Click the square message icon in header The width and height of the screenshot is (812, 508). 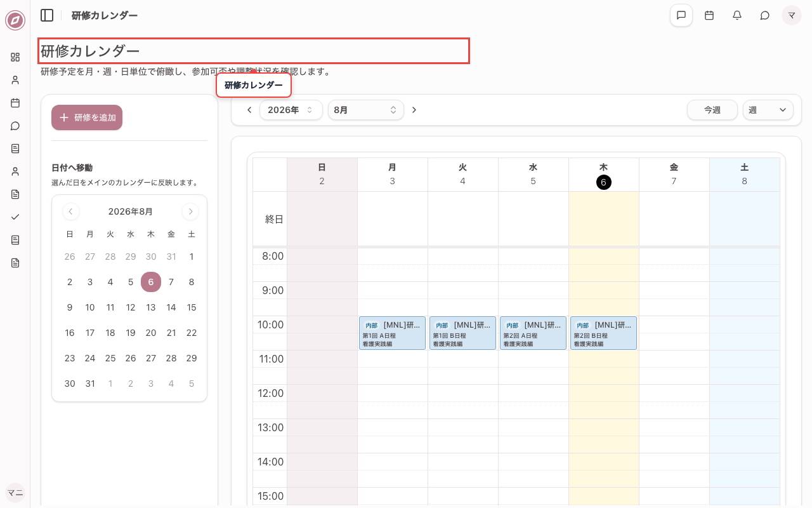tap(681, 15)
